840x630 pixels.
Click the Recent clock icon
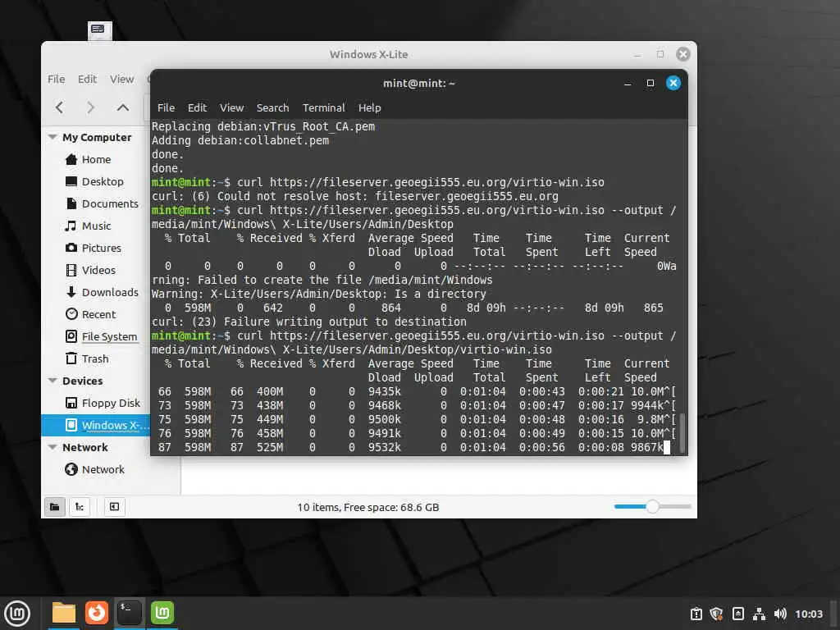[71, 314]
